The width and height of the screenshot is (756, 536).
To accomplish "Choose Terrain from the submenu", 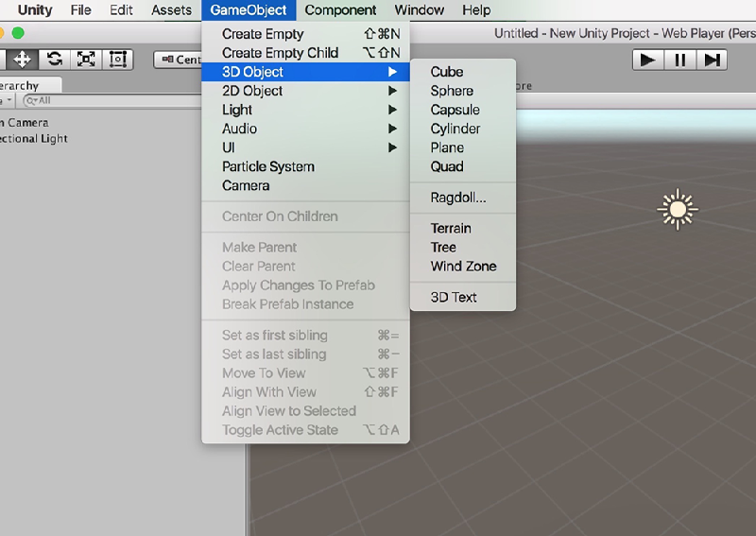I will [451, 228].
